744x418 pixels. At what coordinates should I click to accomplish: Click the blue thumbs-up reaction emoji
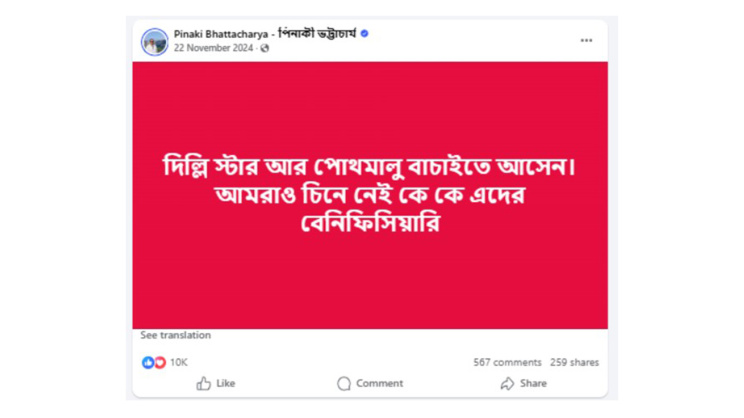148,362
